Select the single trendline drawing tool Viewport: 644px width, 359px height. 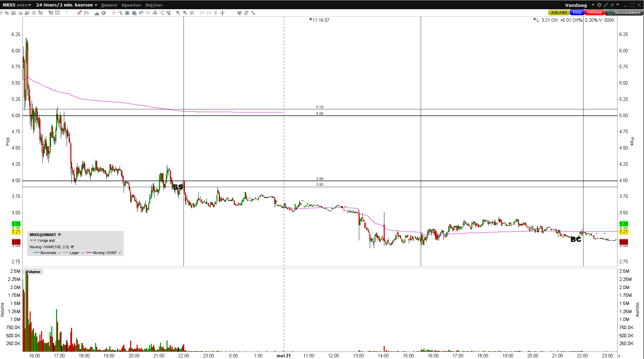coord(161,13)
